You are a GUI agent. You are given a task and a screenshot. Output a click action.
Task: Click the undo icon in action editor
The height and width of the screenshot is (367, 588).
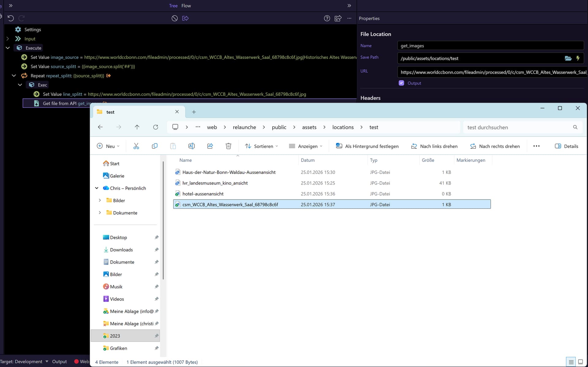(11, 18)
